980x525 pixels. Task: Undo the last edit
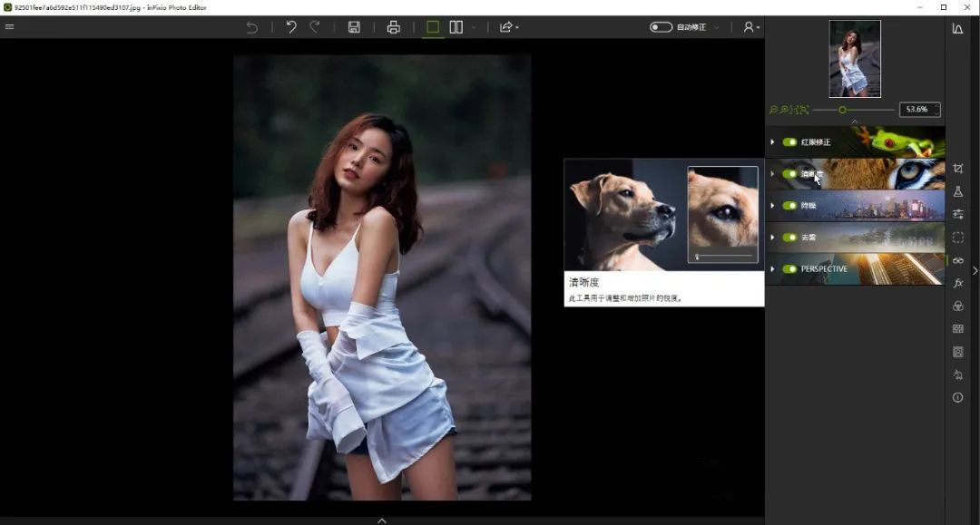tap(291, 27)
